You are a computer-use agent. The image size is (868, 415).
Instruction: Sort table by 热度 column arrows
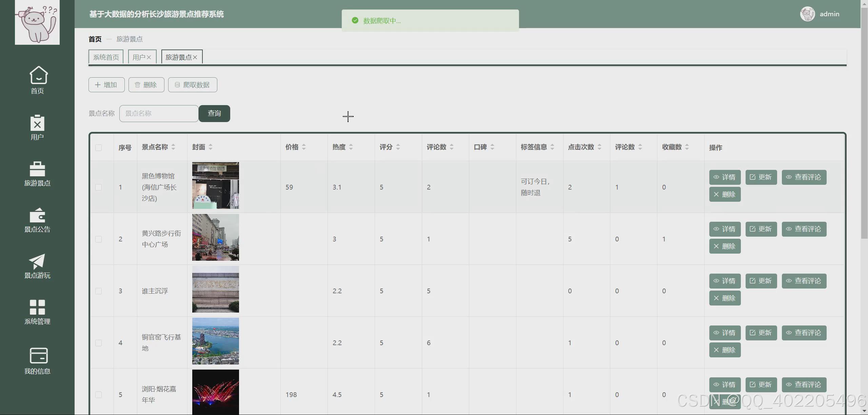tap(351, 147)
